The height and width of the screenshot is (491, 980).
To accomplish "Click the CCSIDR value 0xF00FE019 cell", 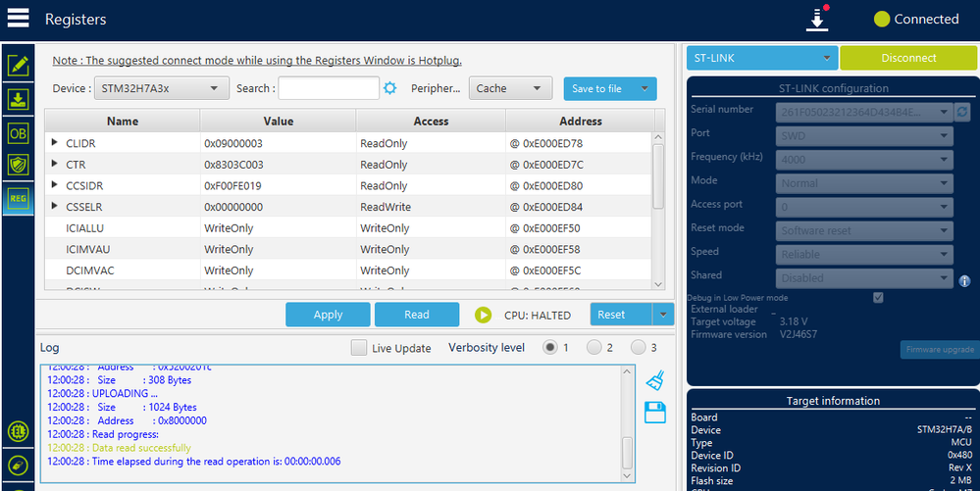I will click(x=279, y=185).
